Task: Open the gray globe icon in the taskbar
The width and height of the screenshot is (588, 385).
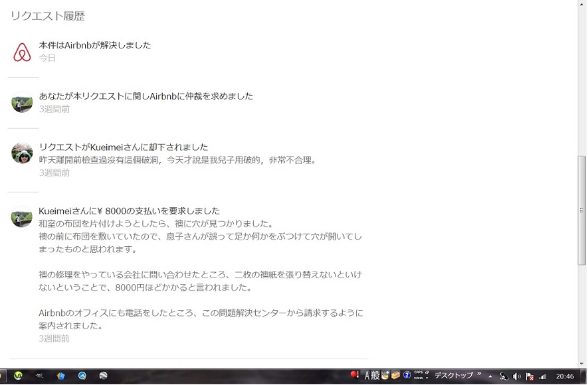Action: tap(104, 376)
